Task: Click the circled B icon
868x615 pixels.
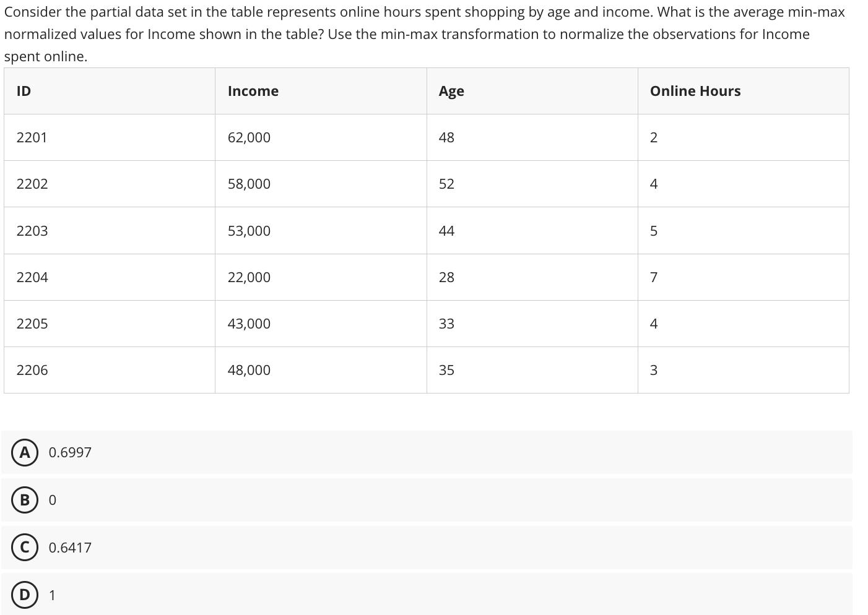Action: 25,500
